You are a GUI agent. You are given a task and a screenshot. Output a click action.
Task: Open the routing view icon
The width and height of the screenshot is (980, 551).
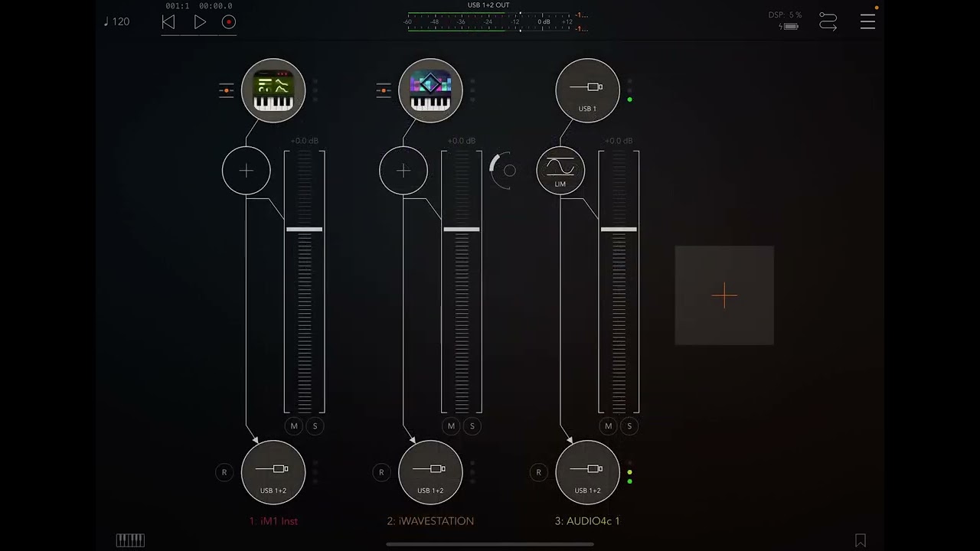click(x=828, y=21)
